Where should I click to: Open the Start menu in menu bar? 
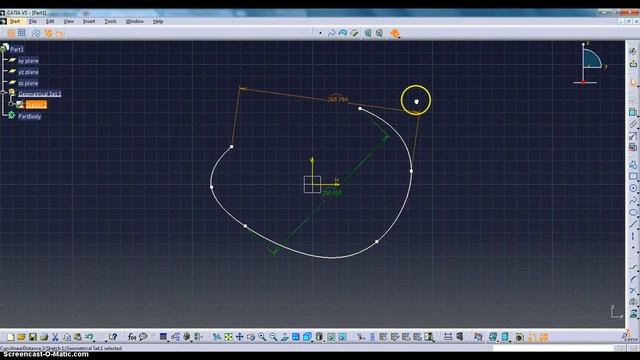point(14,21)
